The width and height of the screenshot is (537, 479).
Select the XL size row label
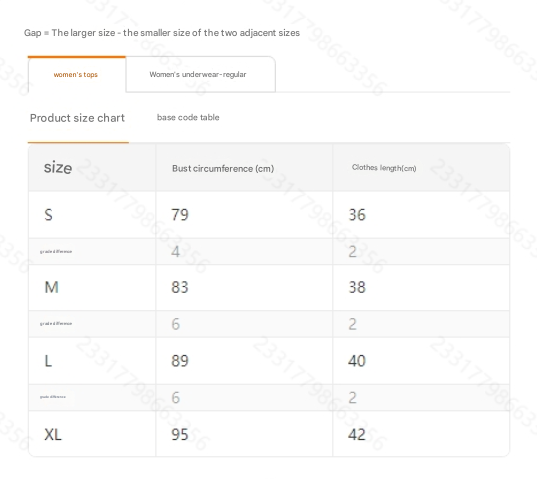53,435
